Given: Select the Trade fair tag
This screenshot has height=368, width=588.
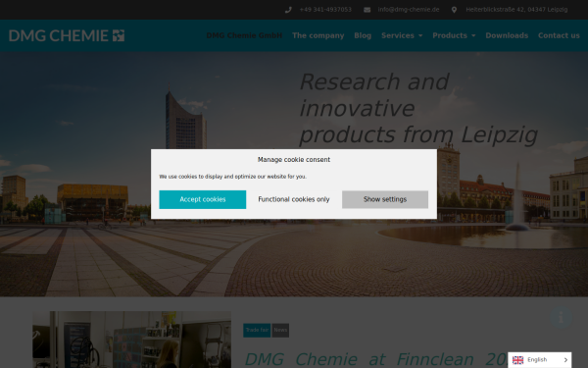Looking at the screenshot, I should [257, 330].
